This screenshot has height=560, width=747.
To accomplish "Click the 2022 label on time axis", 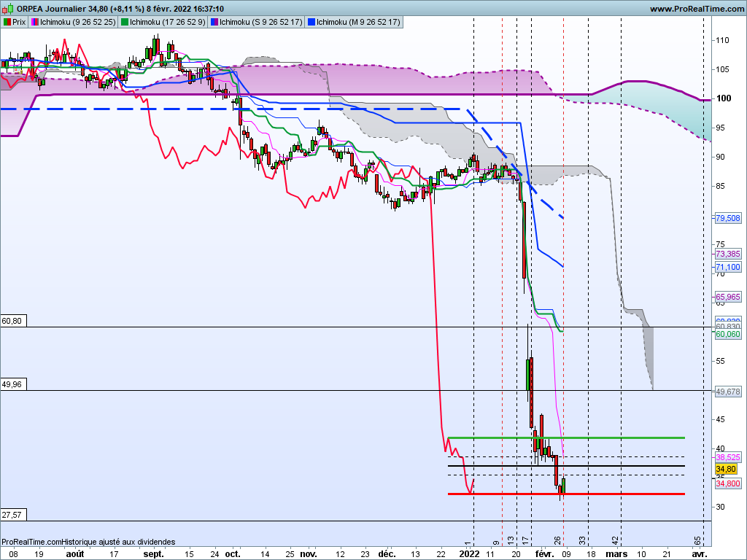I will point(469,554).
